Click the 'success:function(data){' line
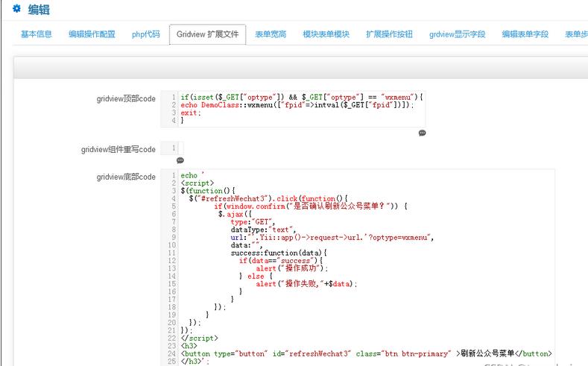Screen dimensions: 588x366 (x=279, y=253)
